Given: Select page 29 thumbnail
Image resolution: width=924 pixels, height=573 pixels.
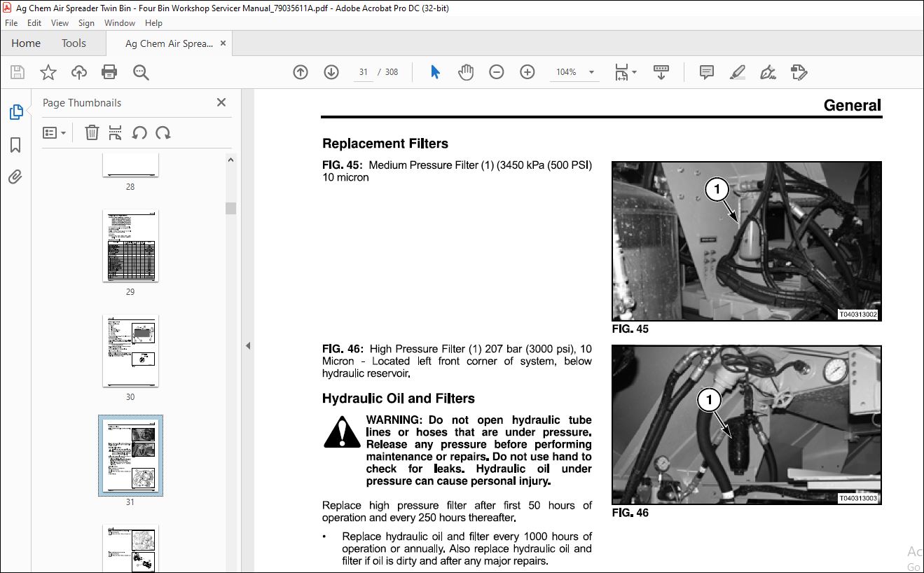Looking at the screenshot, I should [130, 246].
